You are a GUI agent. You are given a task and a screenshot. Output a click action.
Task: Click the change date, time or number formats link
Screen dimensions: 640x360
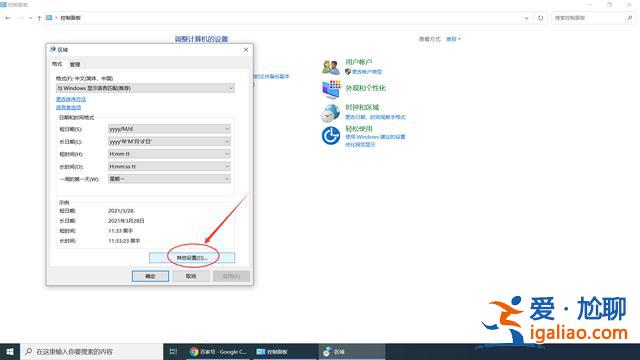tap(376, 117)
